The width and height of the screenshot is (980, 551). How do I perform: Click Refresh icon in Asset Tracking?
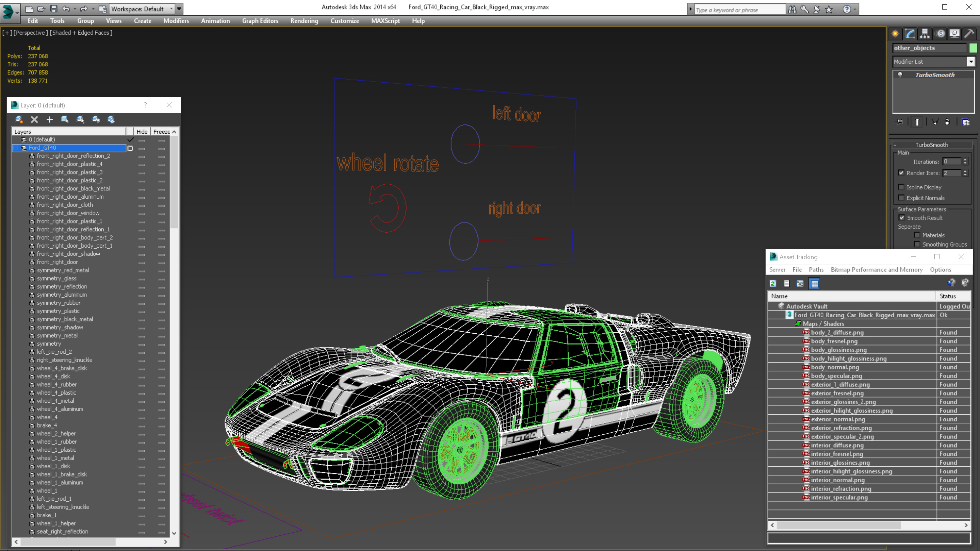773,284
